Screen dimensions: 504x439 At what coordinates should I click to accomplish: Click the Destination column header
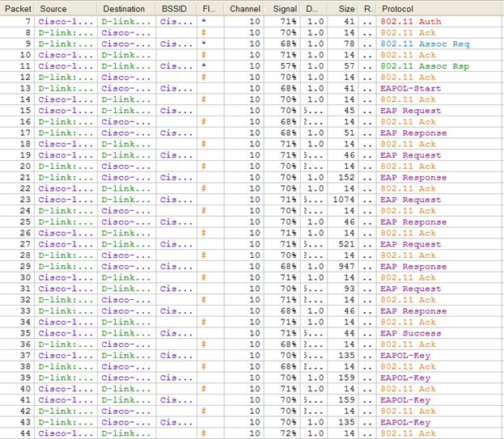124,9
